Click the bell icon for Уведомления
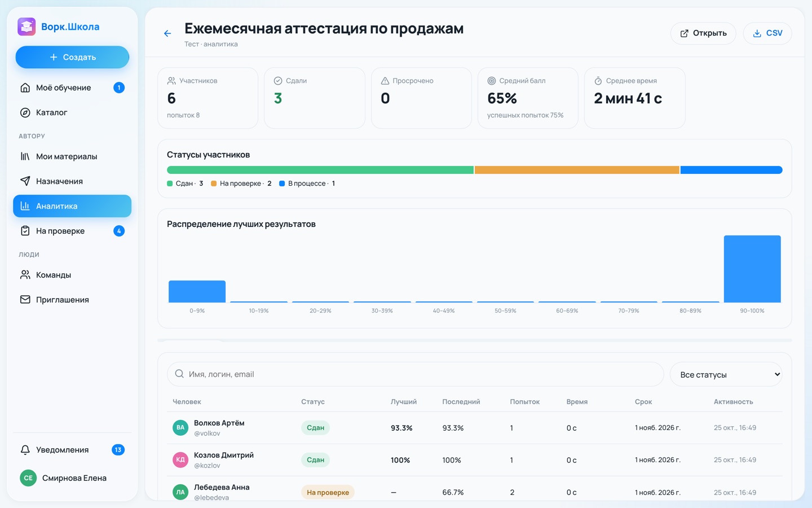 click(25, 450)
